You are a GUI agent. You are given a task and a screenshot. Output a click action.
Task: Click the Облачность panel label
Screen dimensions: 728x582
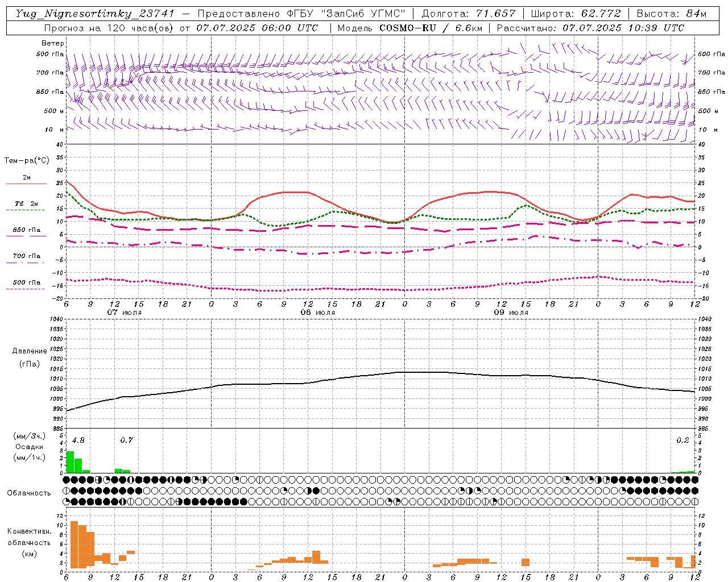pyautogui.click(x=29, y=493)
